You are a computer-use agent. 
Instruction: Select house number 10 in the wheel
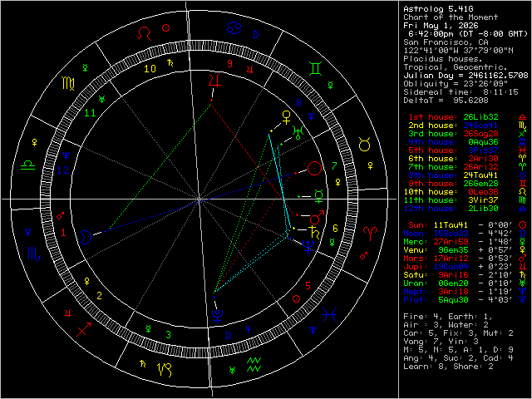pos(150,69)
